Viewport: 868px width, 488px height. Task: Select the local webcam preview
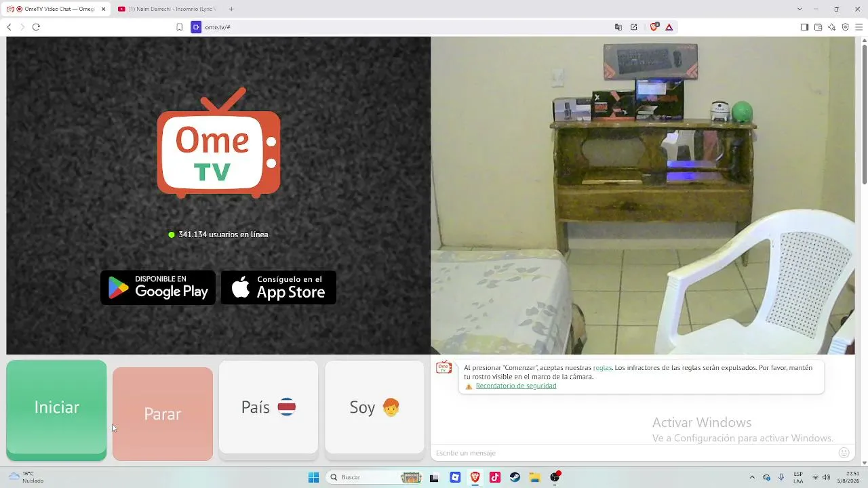(x=643, y=195)
